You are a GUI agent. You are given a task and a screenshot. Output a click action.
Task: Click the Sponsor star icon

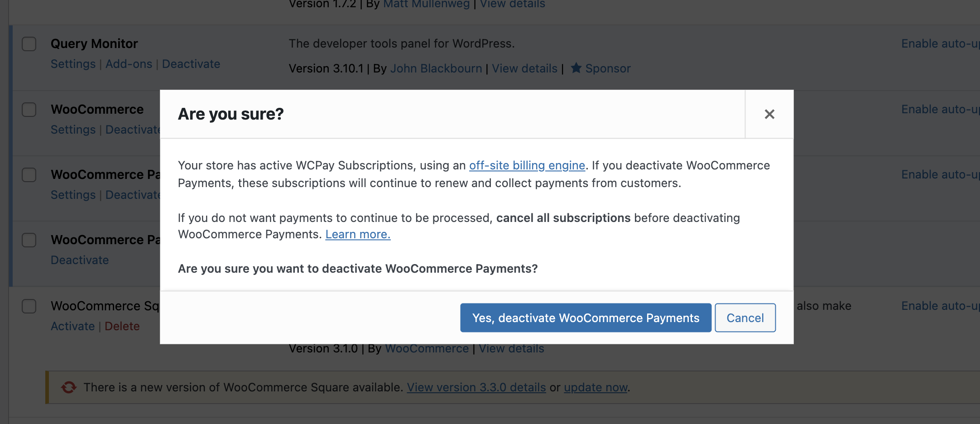click(576, 68)
